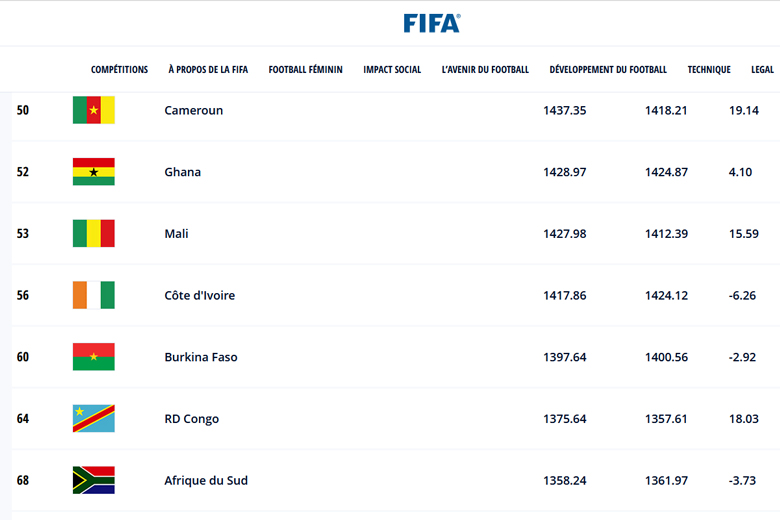Image resolution: width=780 pixels, height=520 pixels.
Task: Click the Burkina Faso flag icon
Action: (94, 357)
